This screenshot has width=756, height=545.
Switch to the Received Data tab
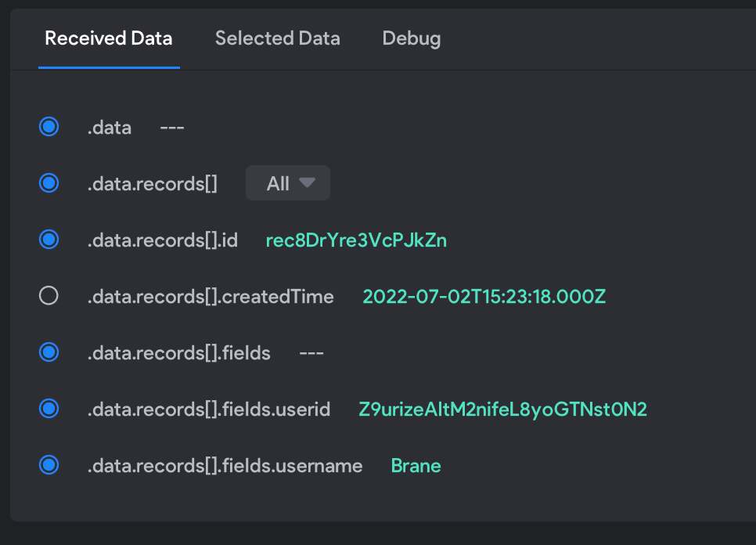(109, 38)
